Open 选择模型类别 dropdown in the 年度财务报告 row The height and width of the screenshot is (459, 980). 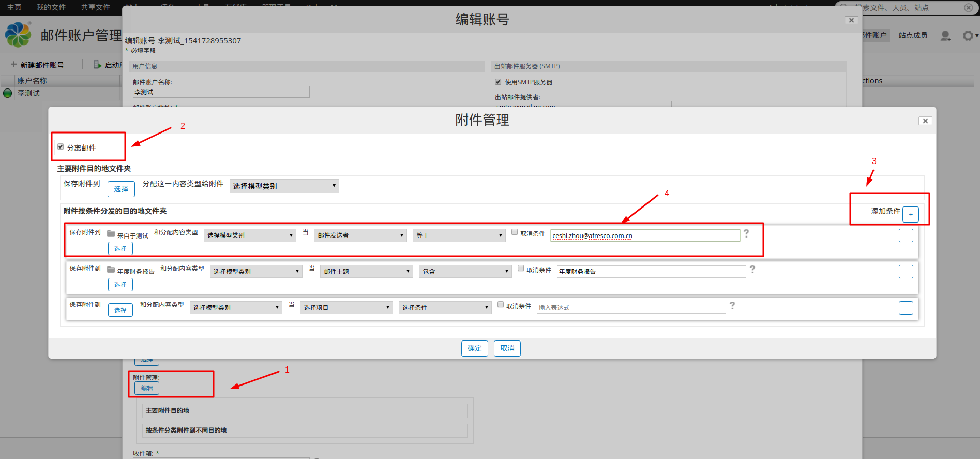click(x=256, y=272)
